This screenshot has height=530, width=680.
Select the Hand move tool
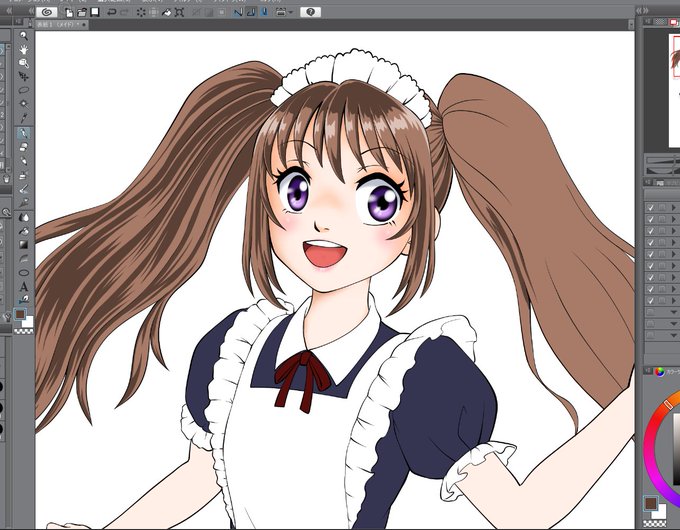[x=23, y=49]
